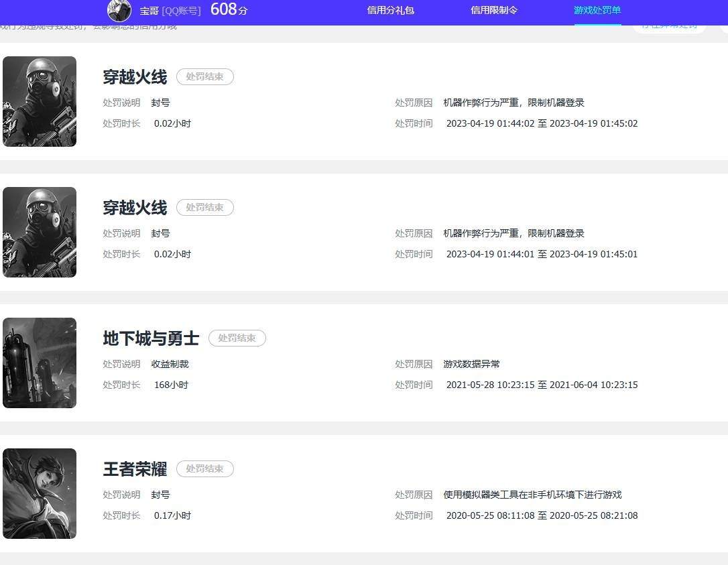Screen dimensions: 728x565
Task: Click 处罚结束 badge next to 王者荣耀
Action: coord(204,469)
